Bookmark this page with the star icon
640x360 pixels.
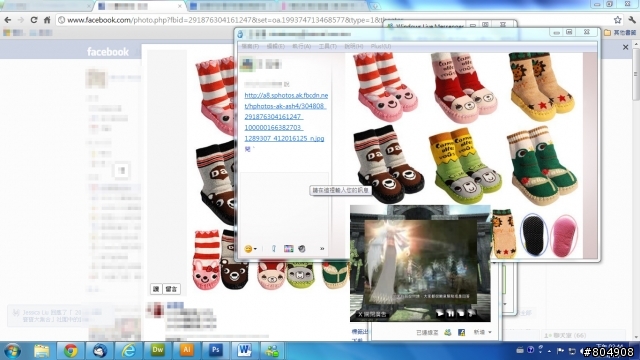click(618, 20)
